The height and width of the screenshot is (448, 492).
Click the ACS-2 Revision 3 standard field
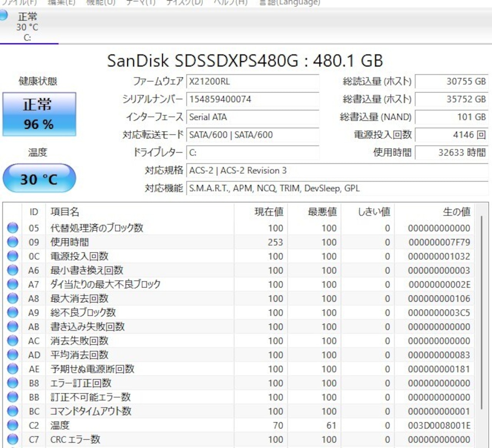[337, 171]
